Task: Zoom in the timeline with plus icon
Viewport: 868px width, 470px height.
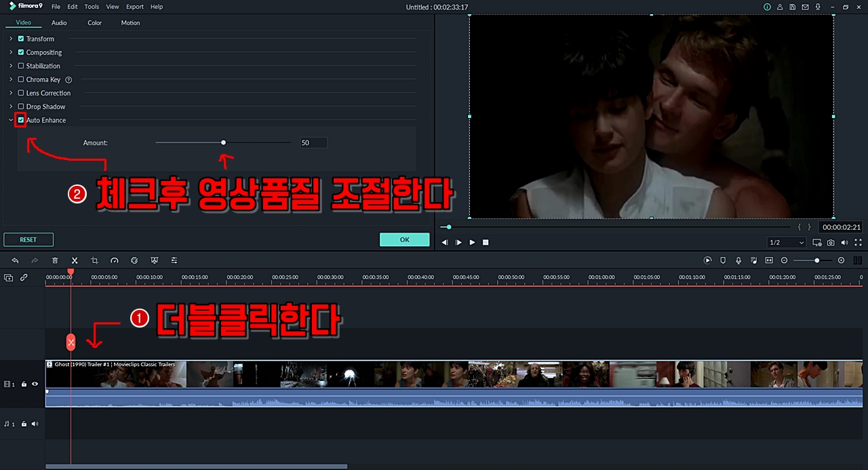Action: (842, 260)
